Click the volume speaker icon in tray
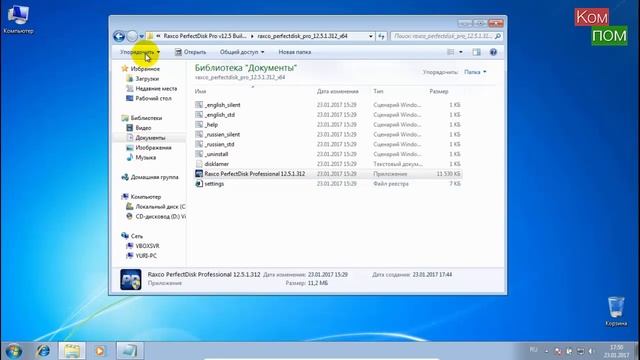 pos(591,351)
